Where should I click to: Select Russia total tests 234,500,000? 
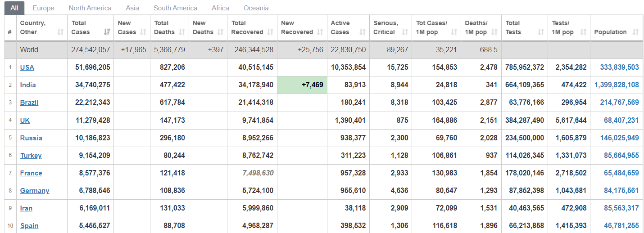(x=525, y=138)
